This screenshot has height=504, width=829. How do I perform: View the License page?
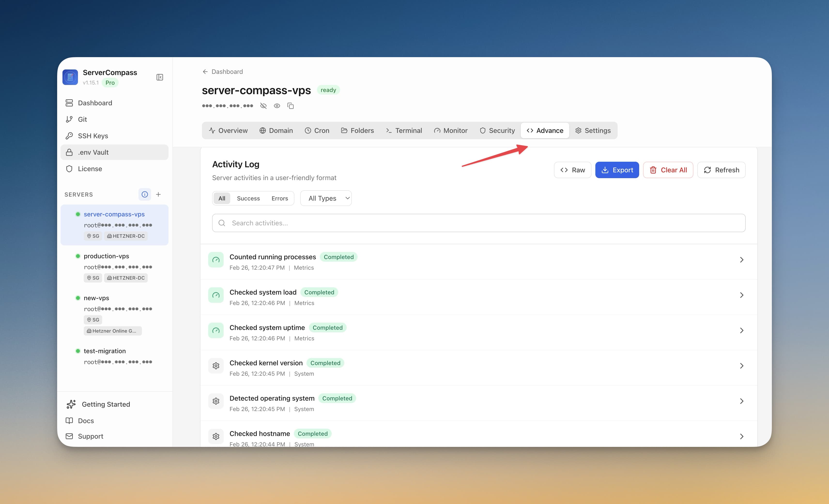click(x=90, y=168)
